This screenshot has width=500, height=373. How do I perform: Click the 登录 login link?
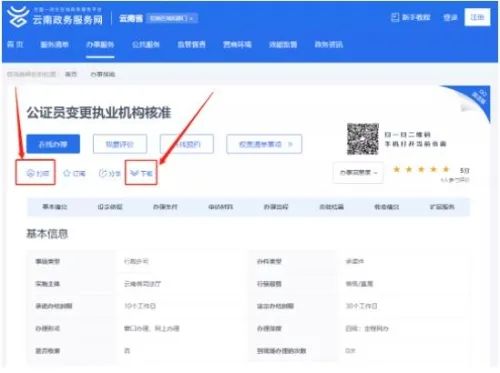(x=450, y=17)
